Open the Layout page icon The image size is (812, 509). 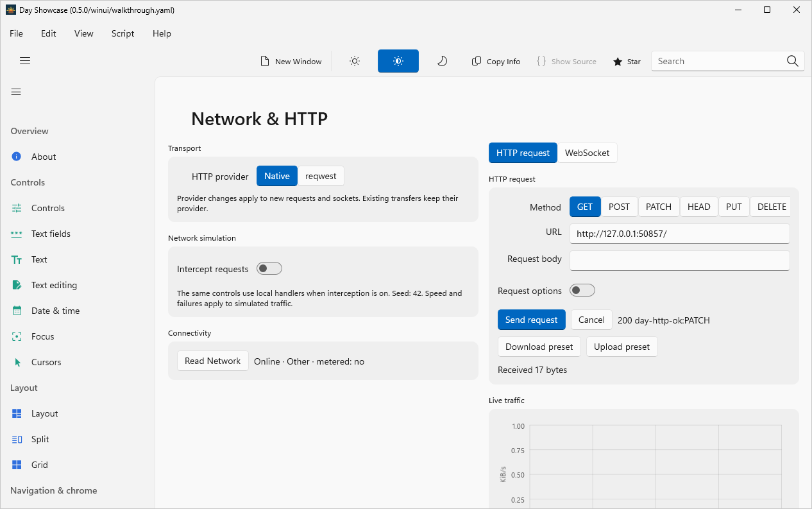(17, 413)
